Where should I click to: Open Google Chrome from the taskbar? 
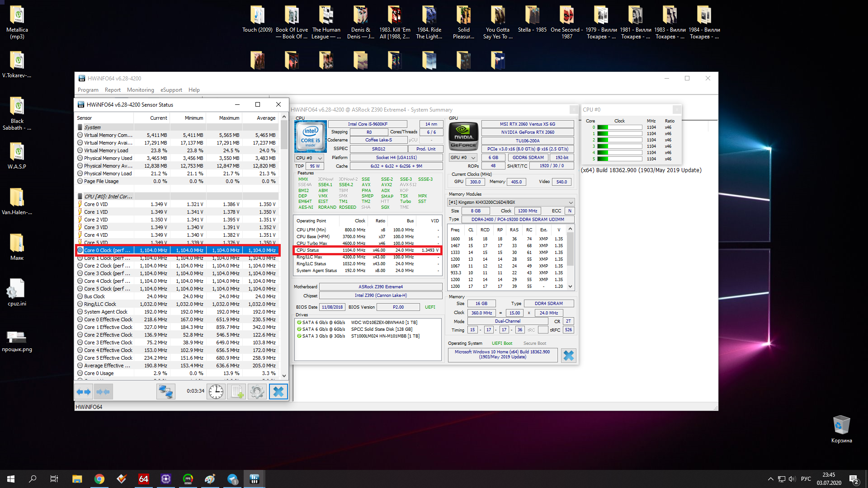pyautogui.click(x=99, y=479)
